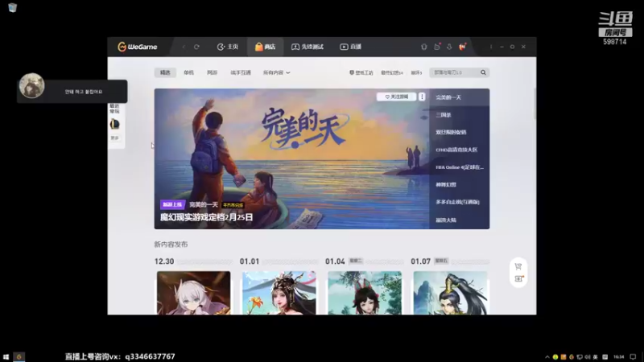
Task: Open the WeGame three-dot menu
Action: (x=491, y=47)
